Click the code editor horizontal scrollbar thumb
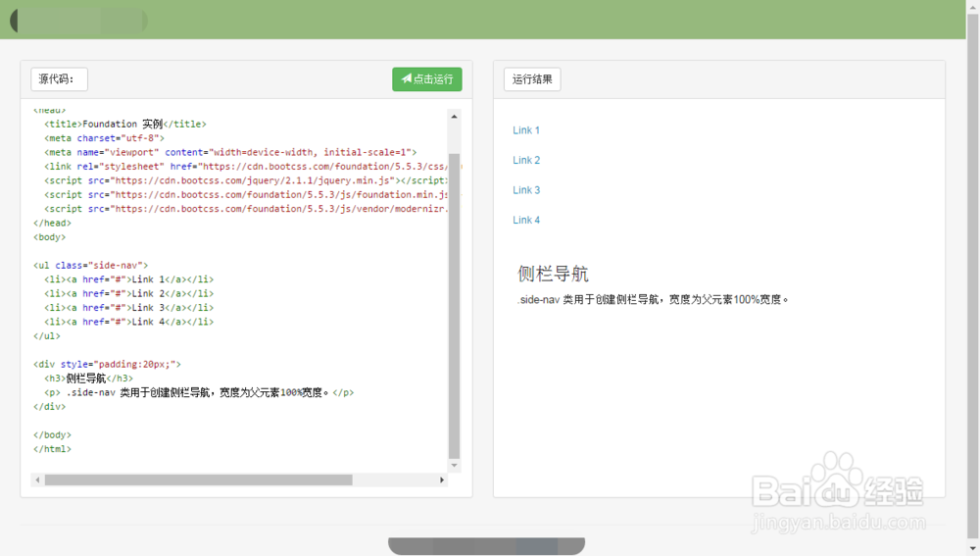This screenshot has height=556, width=980. [199, 480]
